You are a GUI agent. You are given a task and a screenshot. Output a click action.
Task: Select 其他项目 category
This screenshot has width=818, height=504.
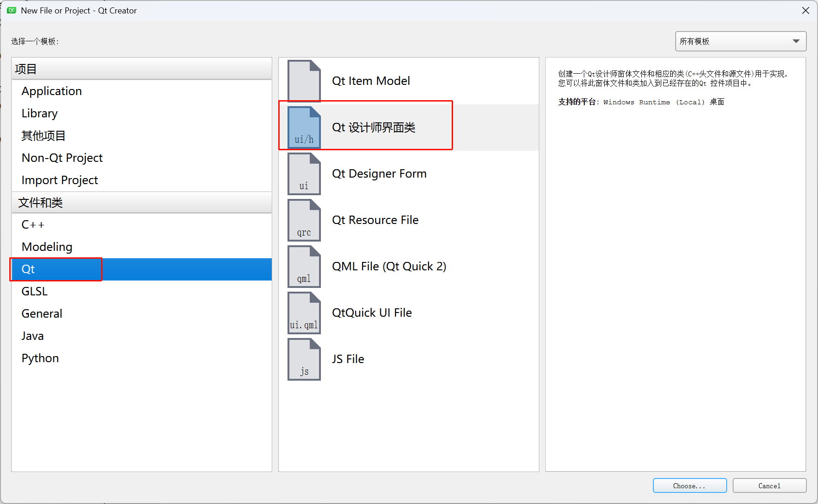(x=141, y=136)
